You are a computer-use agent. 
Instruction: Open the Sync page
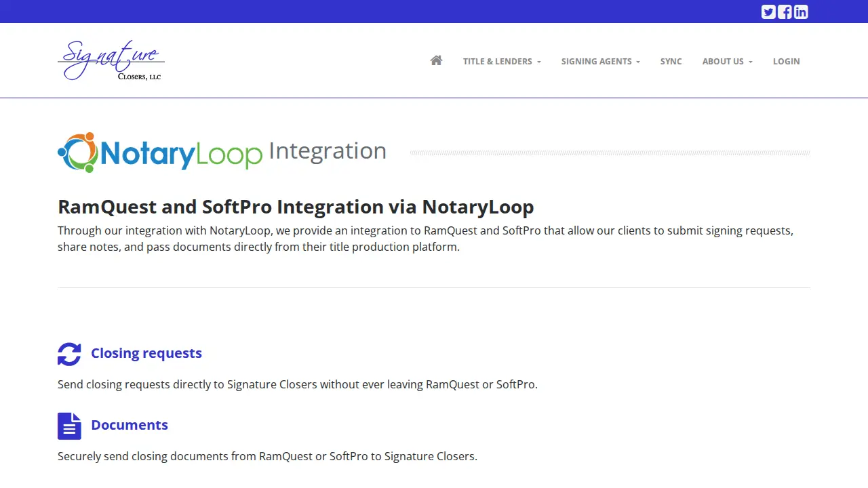pos(671,61)
